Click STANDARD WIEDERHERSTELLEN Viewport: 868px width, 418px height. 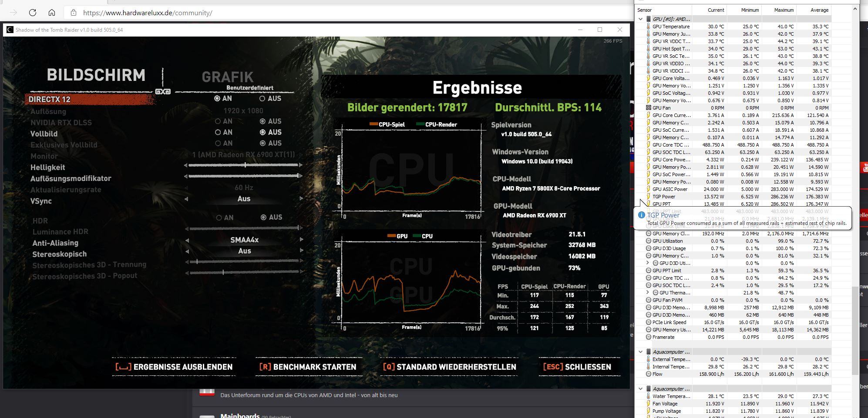point(450,367)
